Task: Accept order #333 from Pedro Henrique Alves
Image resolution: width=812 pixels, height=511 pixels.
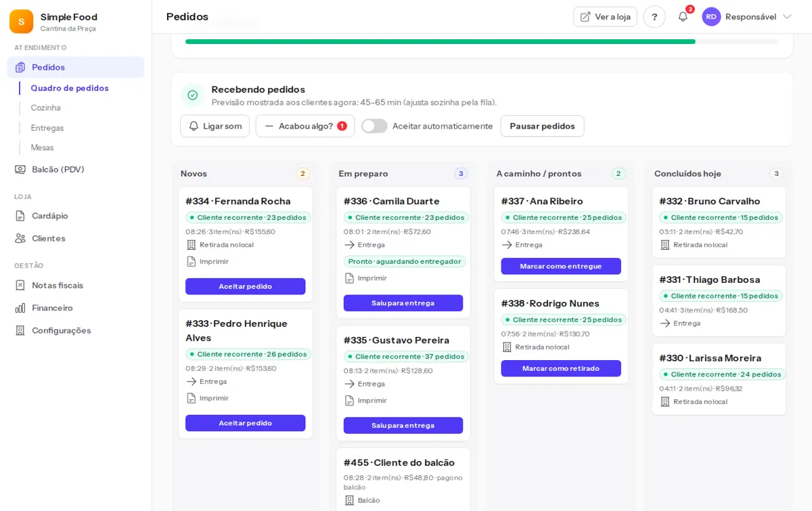Action: click(246, 423)
